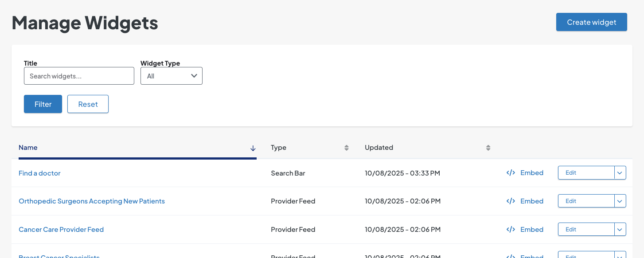This screenshot has height=258, width=644.
Task: Expand the Edit dropdown for Find a doctor
Action: (620, 173)
